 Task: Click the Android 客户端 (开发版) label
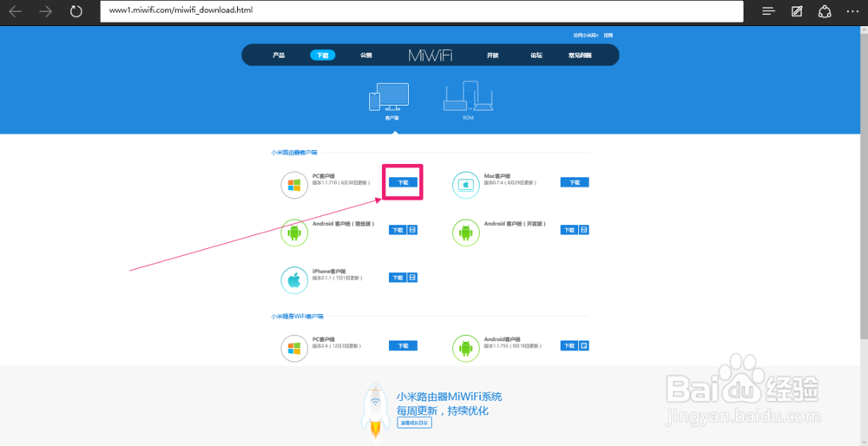point(516,224)
